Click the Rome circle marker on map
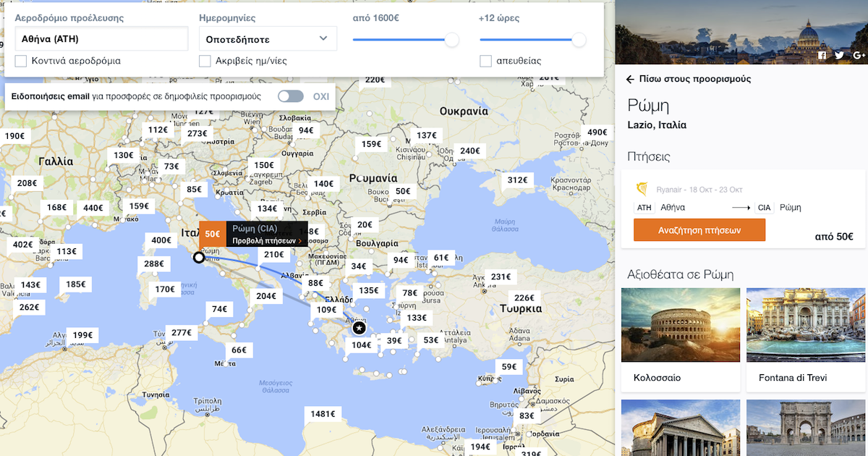The height and width of the screenshot is (456, 868). point(199,258)
